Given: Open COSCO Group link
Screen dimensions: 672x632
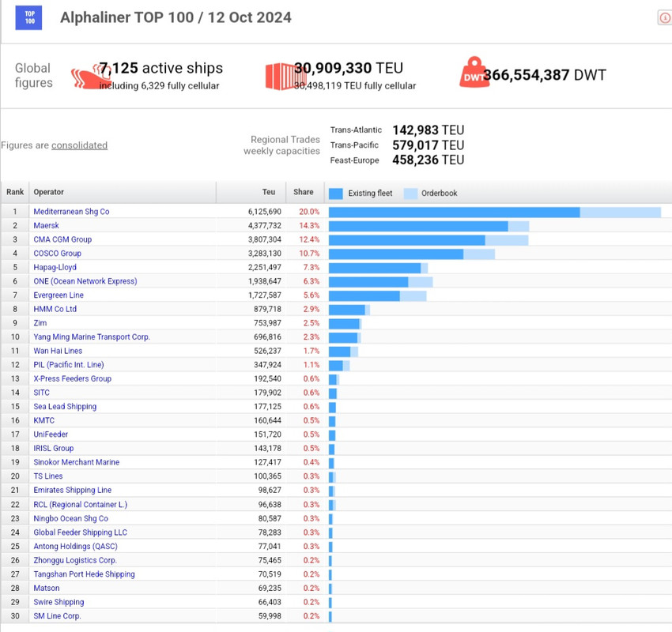Looking at the screenshot, I should [x=58, y=253].
